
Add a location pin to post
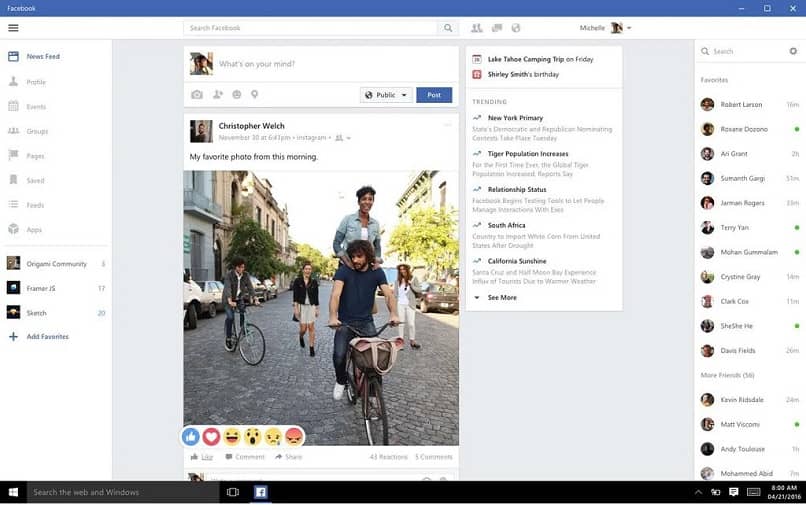pos(254,95)
